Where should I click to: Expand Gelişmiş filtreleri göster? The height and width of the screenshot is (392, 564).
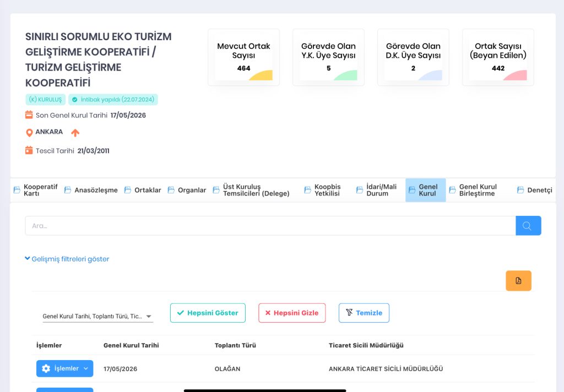67,259
